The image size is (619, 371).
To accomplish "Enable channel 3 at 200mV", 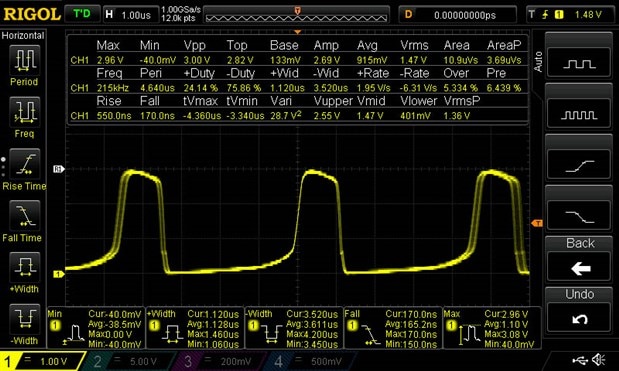I will pyautogui.click(x=219, y=361).
